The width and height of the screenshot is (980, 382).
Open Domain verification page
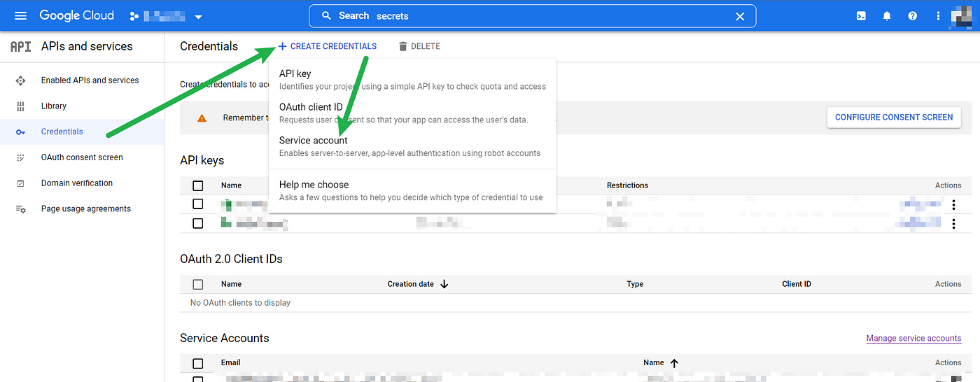76,183
